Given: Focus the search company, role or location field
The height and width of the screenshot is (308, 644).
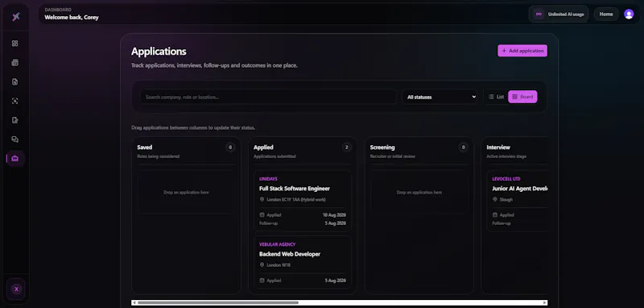Looking at the screenshot, I should coord(269,97).
